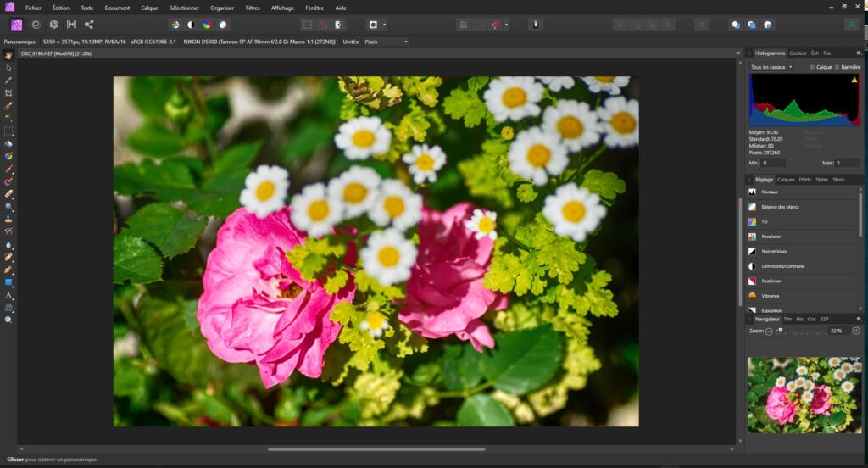Pick the Zoom magnifier tool

point(8,320)
